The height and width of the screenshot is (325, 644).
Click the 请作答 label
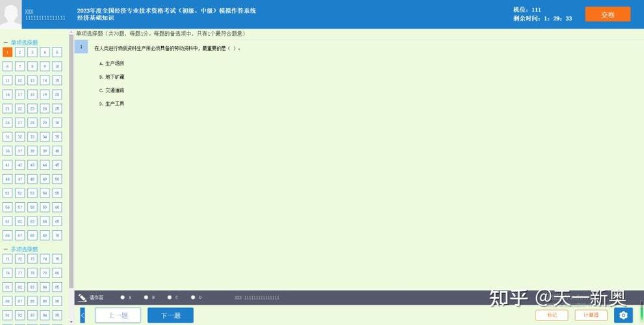pos(97,298)
